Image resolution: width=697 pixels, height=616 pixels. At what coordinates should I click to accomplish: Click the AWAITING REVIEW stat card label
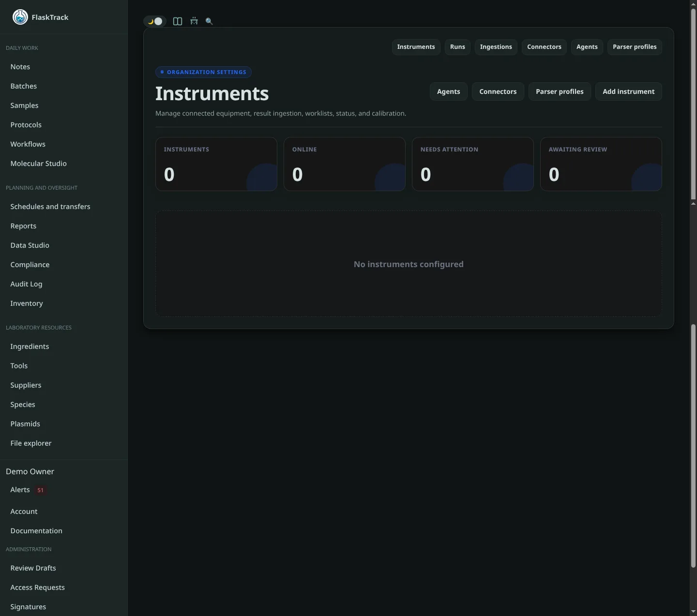[578, 150]
